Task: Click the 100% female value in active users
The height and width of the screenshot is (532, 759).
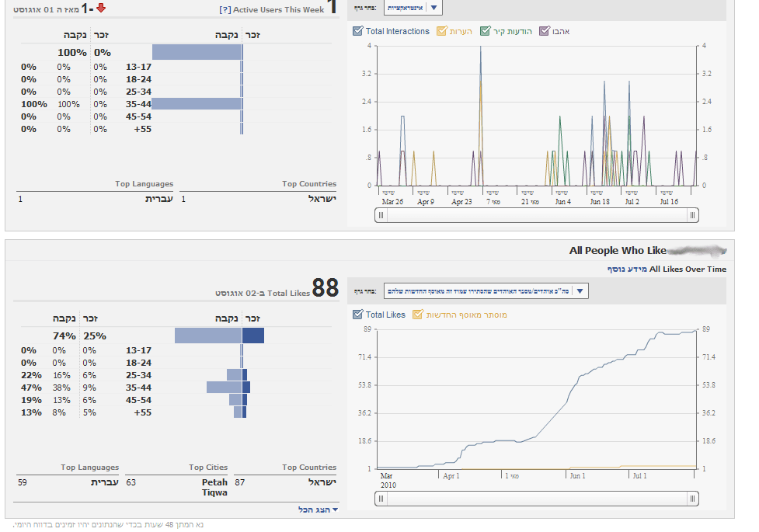Action: click(72, 52)
